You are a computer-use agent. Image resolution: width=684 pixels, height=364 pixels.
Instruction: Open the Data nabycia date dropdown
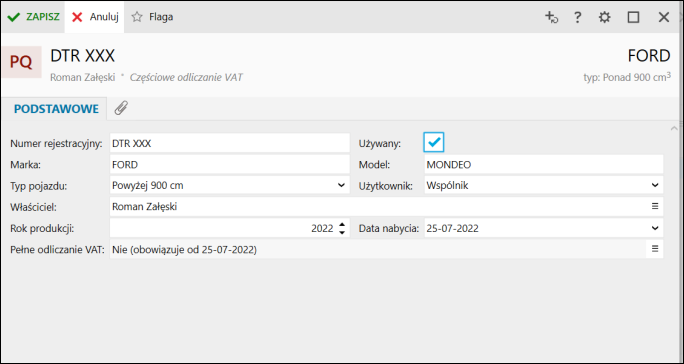(655, 228)
